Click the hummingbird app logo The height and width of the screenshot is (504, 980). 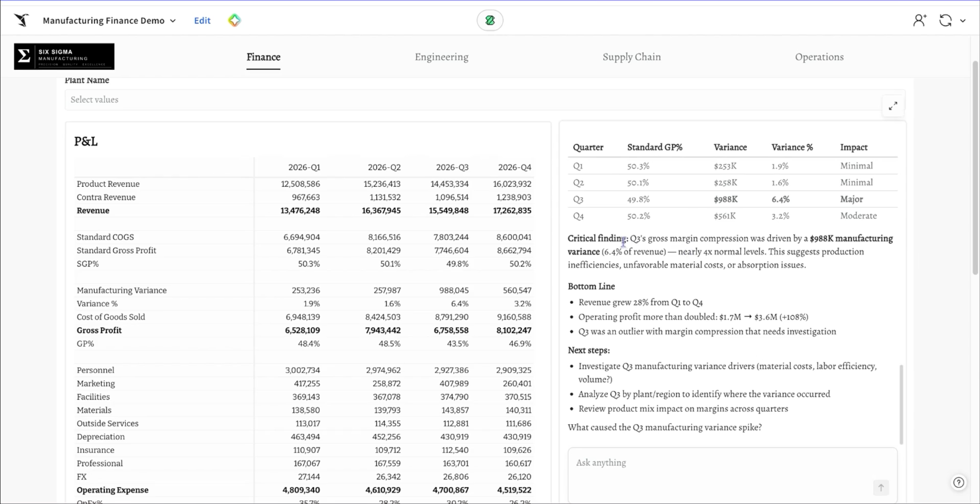click(22, 20)
